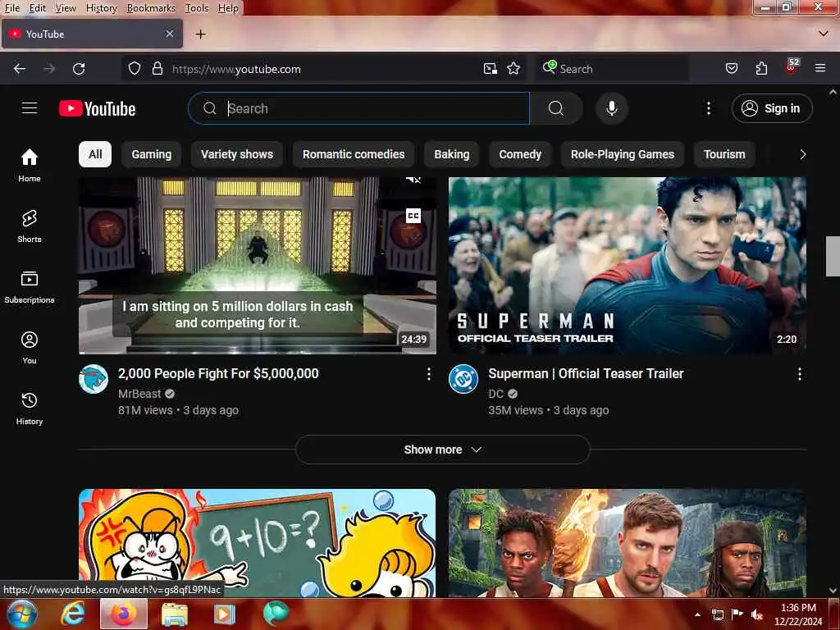840x630 pixels.
Task: Open picture-in-picture icon in address bar
Action: [490, 69]
